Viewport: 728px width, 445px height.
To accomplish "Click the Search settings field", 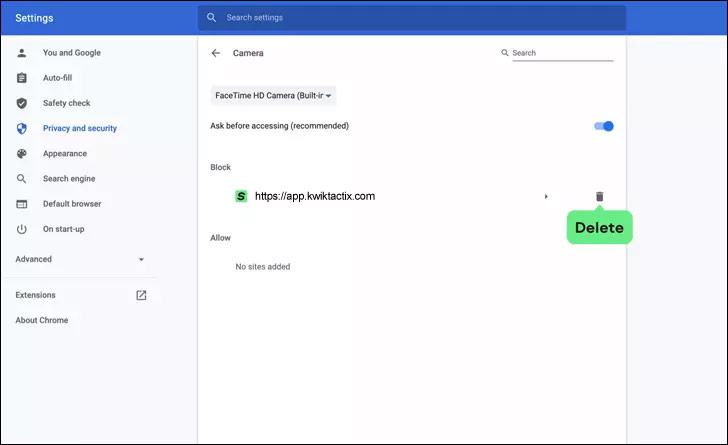I will click(x=420, y=18).
